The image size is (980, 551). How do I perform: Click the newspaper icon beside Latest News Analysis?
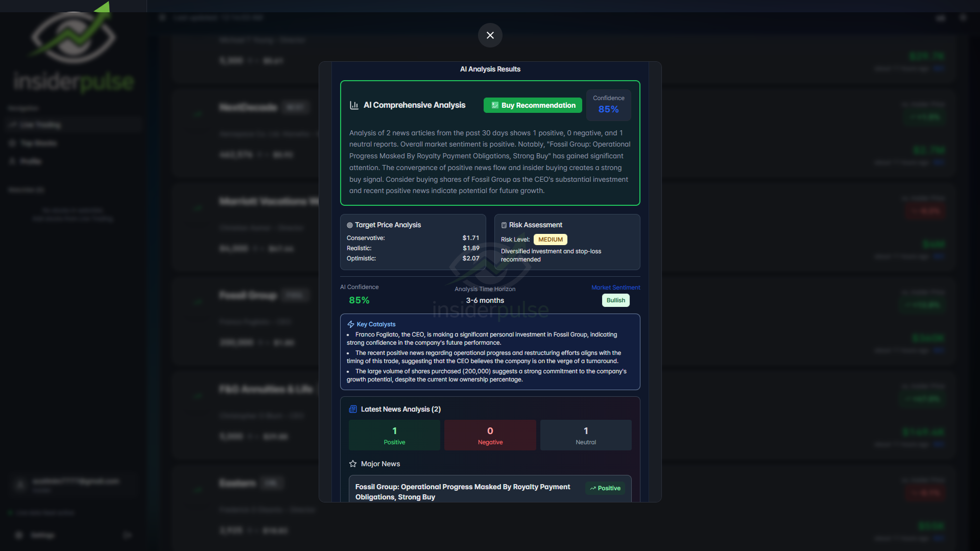coord(353,409)
